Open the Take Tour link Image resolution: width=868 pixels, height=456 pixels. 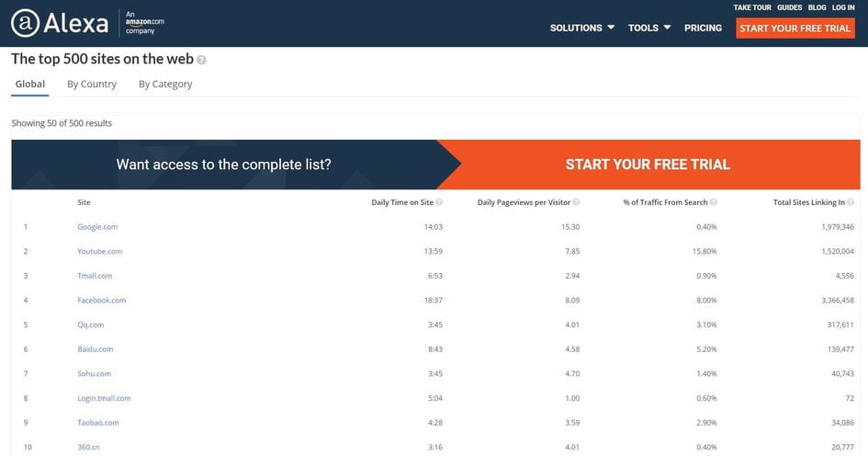(752, 7)
